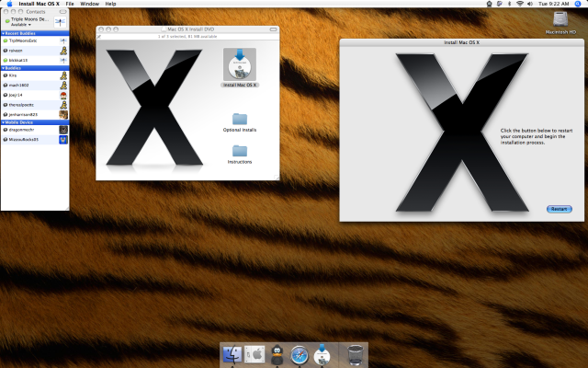Open the Optional Installs folder

[240, 119]
